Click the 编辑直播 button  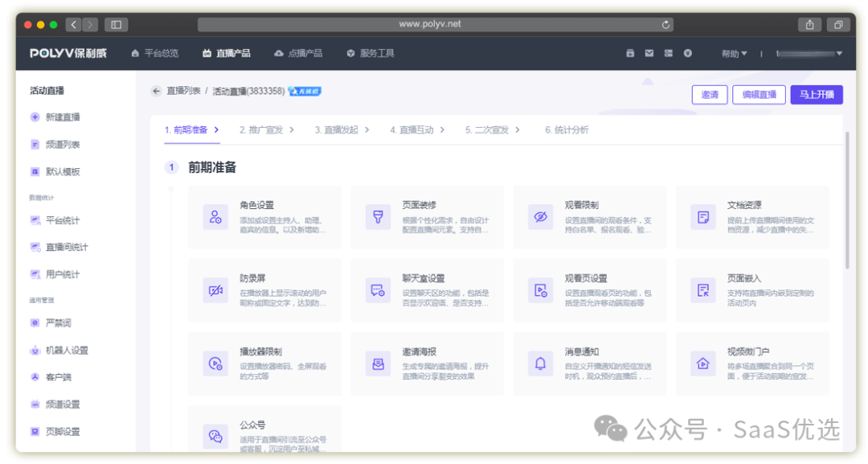pyautogui.click(x=758, y=94)
